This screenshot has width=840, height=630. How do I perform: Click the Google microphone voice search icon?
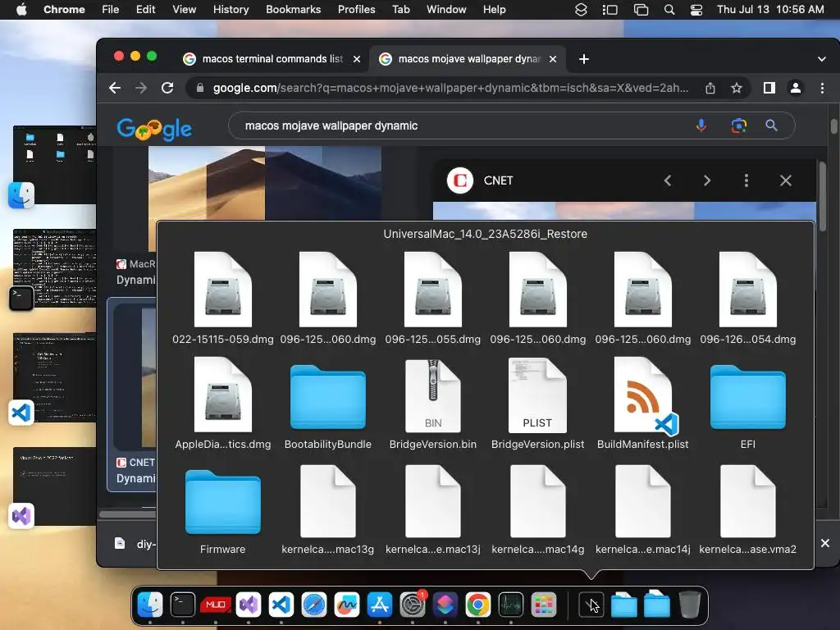pyautogui.click(x=701, y=126)
